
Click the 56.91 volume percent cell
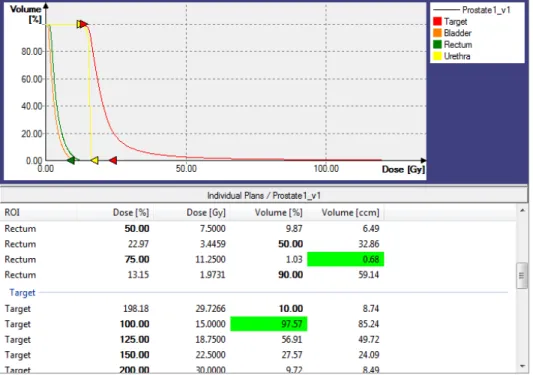pyautogui.click(x=292, y=339)
